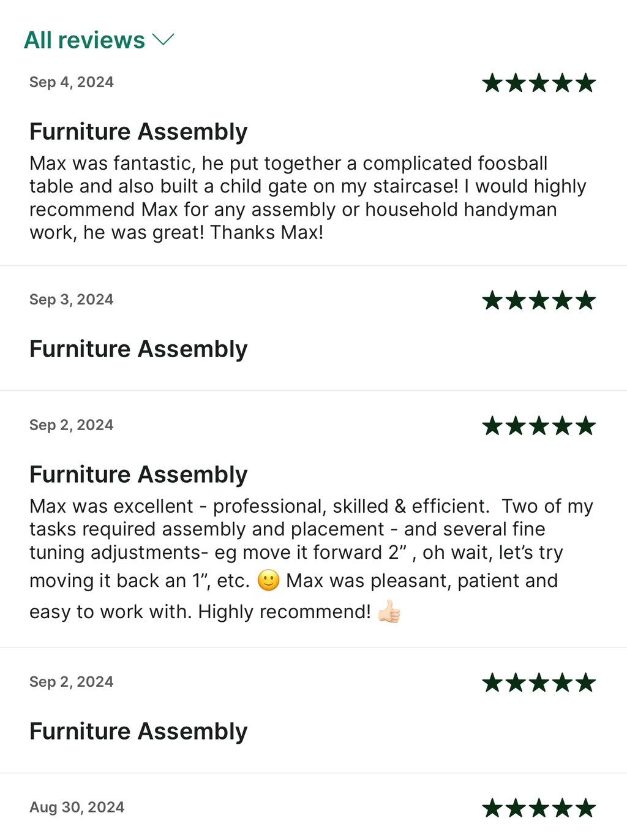Tap the smiley emoji in the review

point(268,580)
